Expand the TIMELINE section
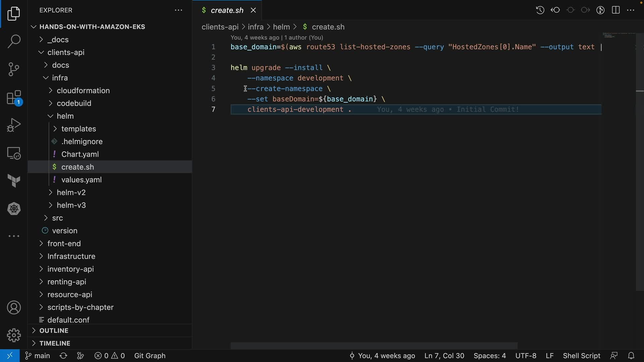644x362 pixels. (55, 343)
